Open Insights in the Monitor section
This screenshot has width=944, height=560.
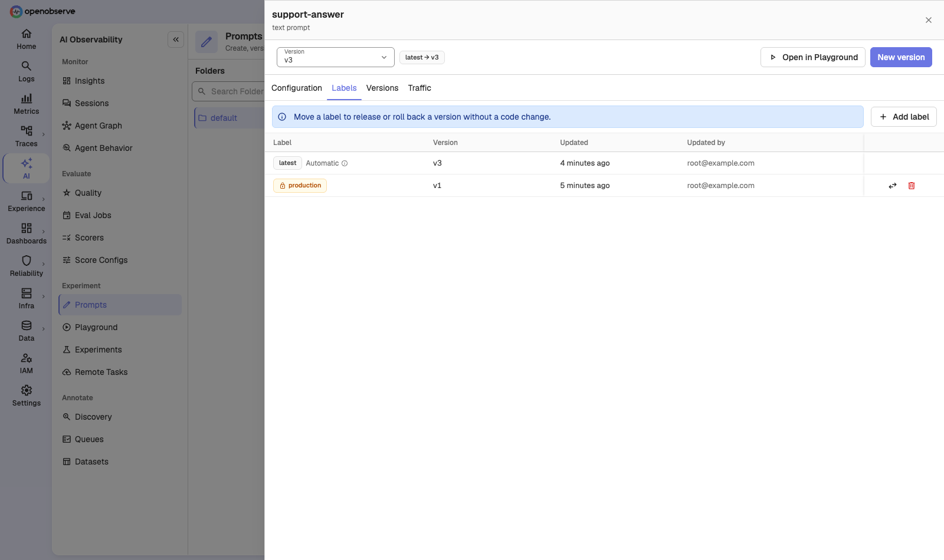click(120, 81)
